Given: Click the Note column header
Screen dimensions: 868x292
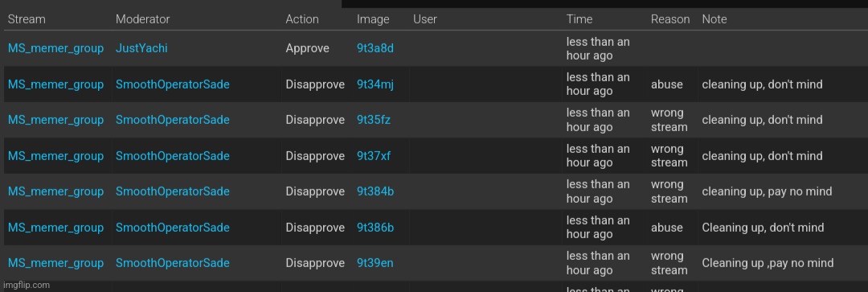Looking at the screenshot, I should [714, 19].
